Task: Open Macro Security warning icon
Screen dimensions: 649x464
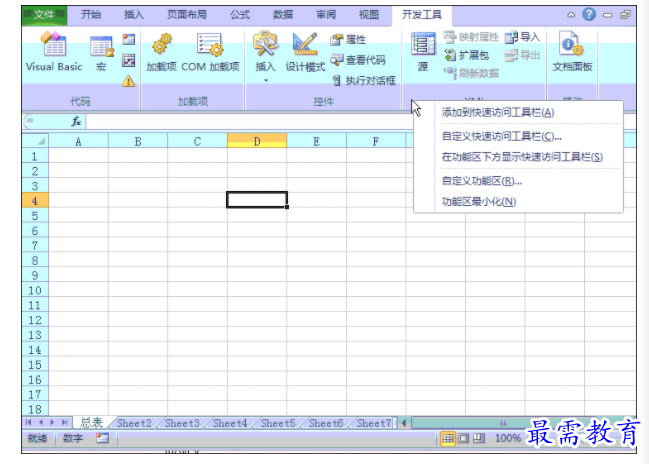Action: 129,81
